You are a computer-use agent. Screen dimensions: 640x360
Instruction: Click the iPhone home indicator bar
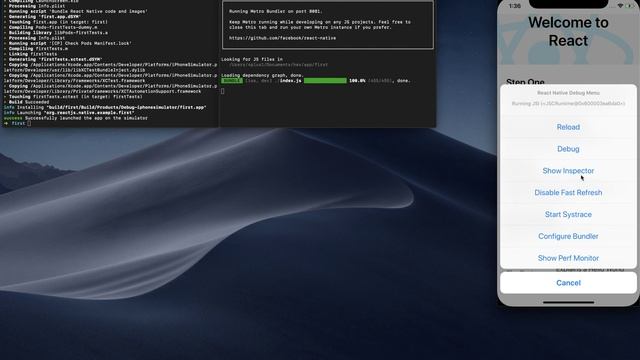pos(568,302)
